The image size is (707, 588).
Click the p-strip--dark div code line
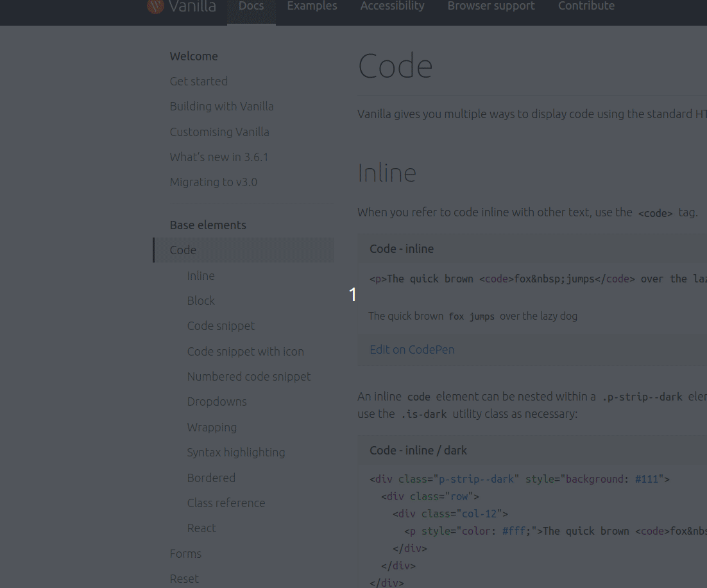(x=520, y=480)
